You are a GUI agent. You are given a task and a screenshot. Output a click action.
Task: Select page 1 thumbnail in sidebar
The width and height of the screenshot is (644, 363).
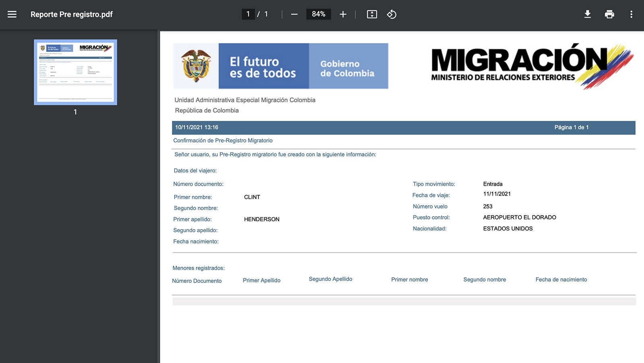point(75,72)
